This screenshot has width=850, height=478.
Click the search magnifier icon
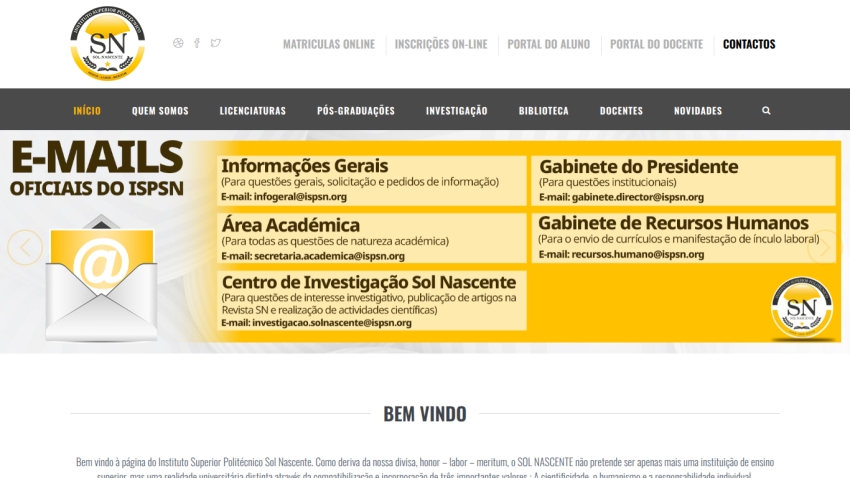766,111
